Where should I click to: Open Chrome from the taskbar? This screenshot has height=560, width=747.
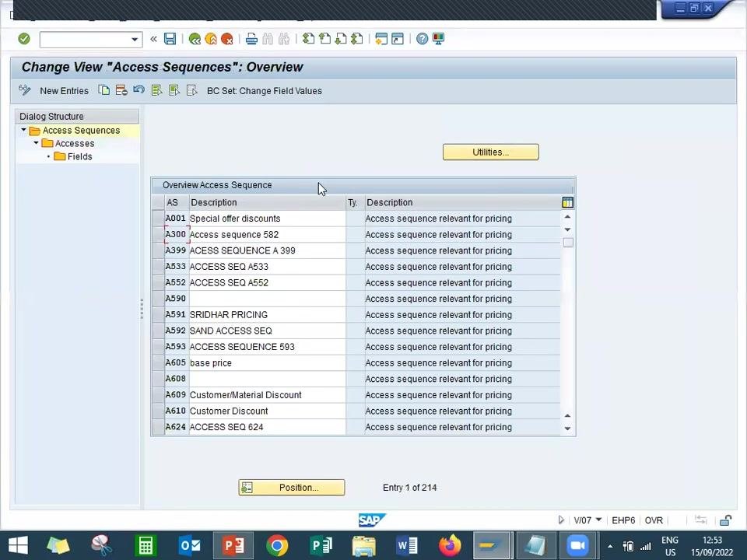(277, 546)
